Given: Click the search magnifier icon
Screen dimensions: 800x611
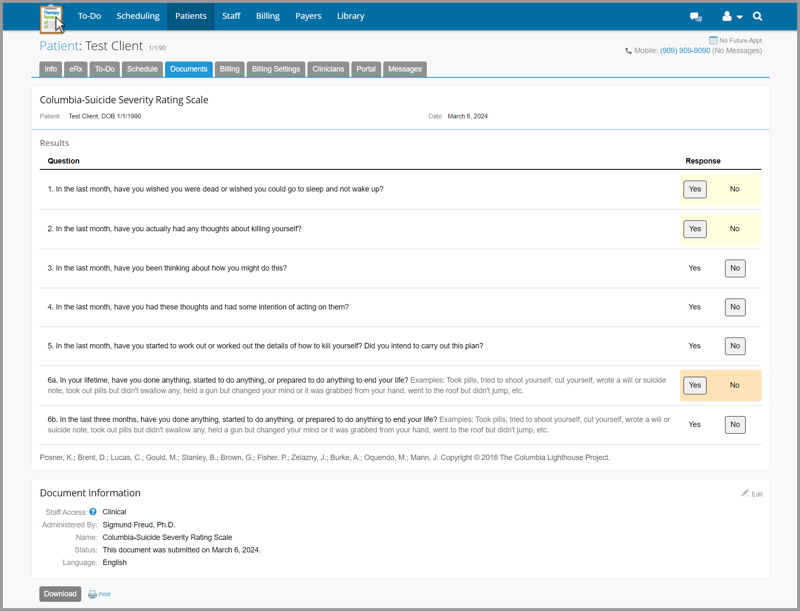Looking at the screenshot, I should point(758,16).
